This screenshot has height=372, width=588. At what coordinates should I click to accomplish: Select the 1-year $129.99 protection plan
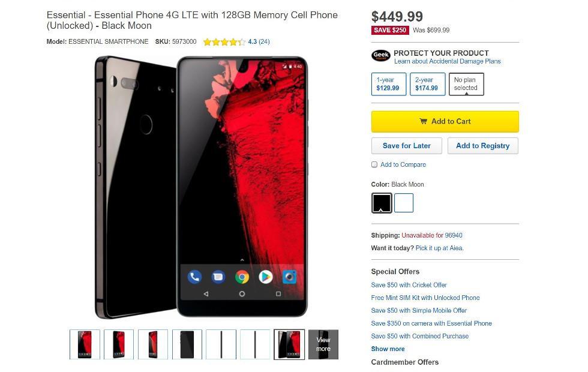[389, 84]
